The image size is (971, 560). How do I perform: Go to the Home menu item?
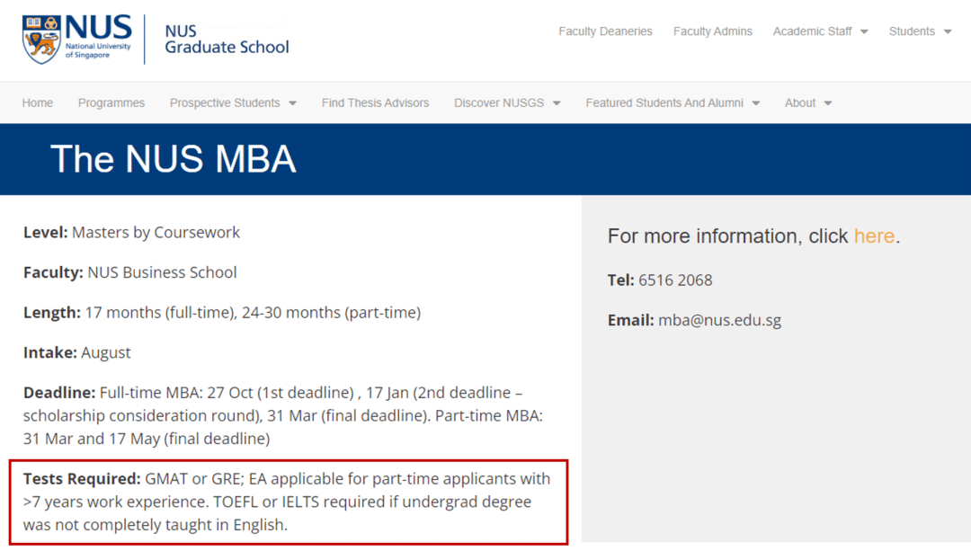[x=38, y=102]
